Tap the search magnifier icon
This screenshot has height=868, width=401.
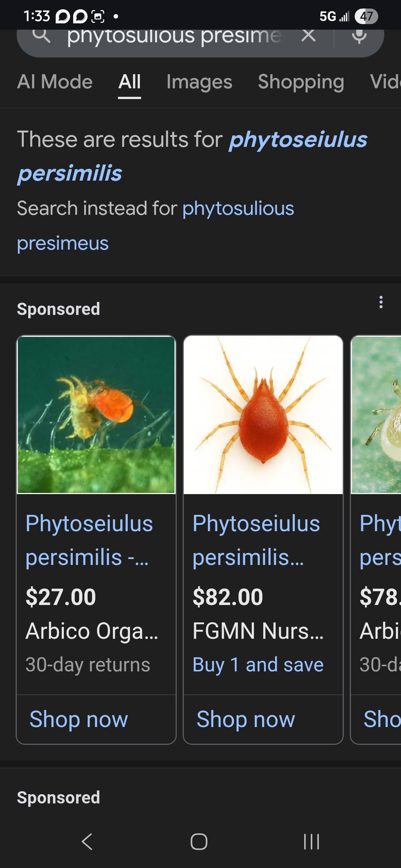pos(42,36)
